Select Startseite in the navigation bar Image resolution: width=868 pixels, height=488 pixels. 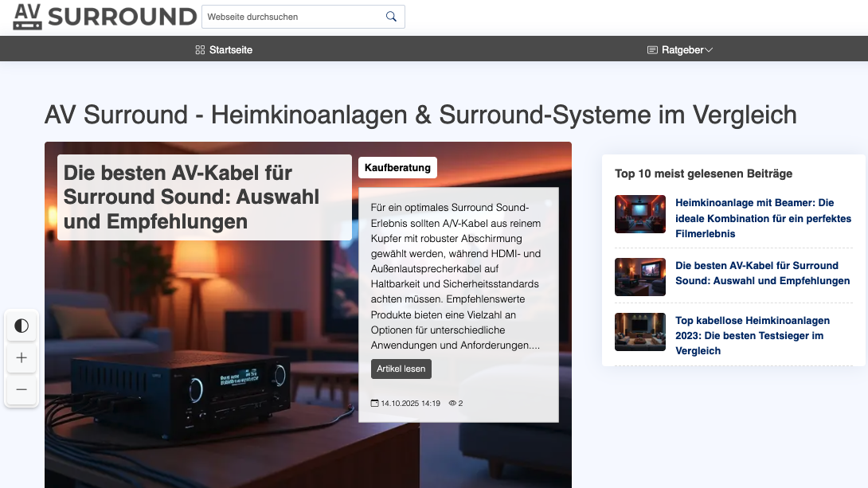[229, 49]
